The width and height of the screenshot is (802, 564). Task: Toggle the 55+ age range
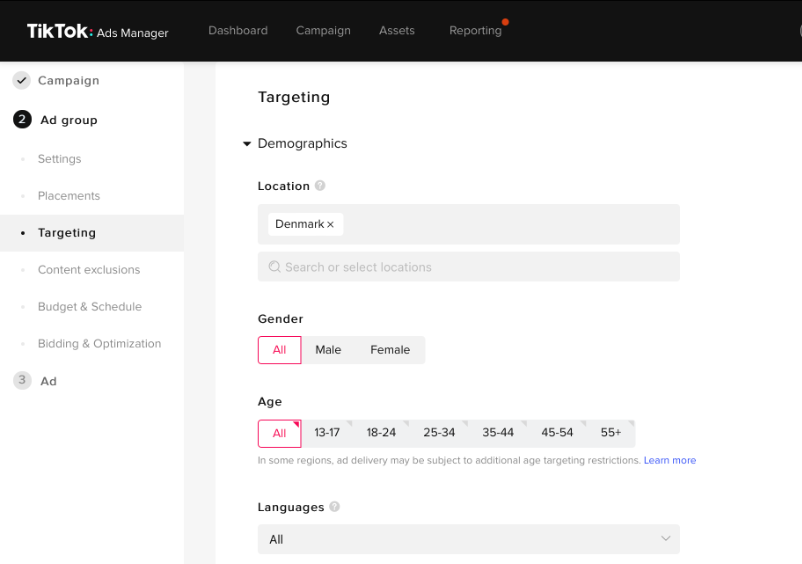[611, 433]
